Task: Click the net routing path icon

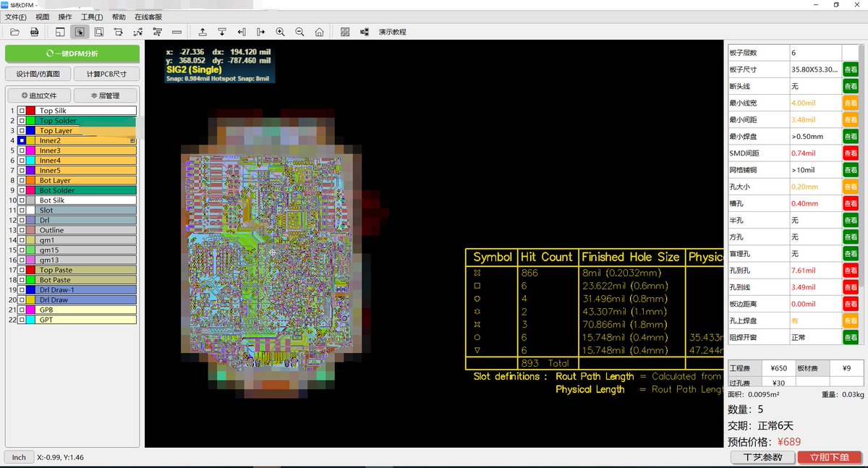Action: (119, 32)
